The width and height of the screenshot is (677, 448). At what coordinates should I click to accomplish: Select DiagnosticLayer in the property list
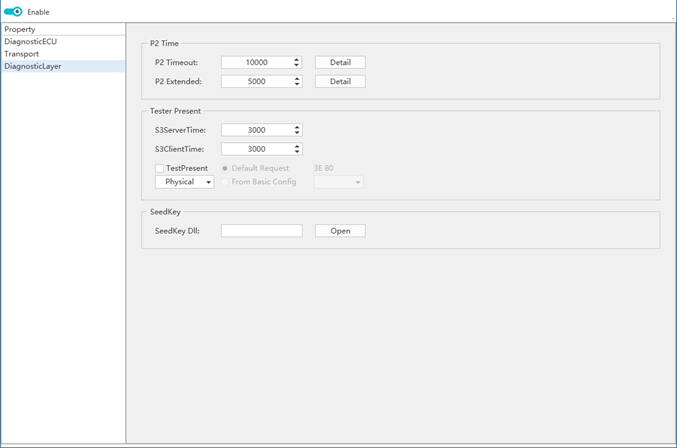pos(33,66)
